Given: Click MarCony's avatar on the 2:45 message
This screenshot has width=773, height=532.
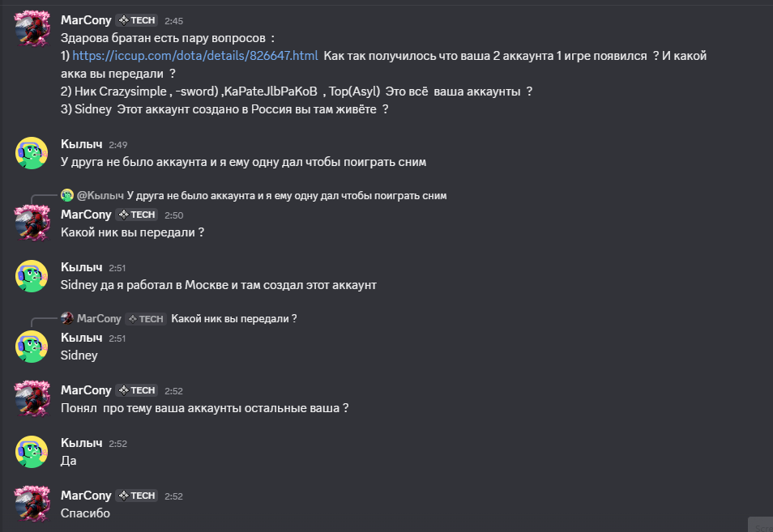Looking at the screenshot, I should coord(32,28).
